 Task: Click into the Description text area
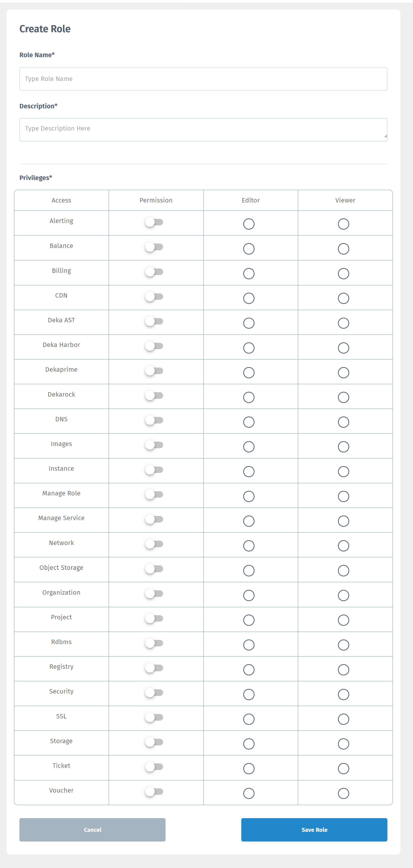tap(203, 129)
